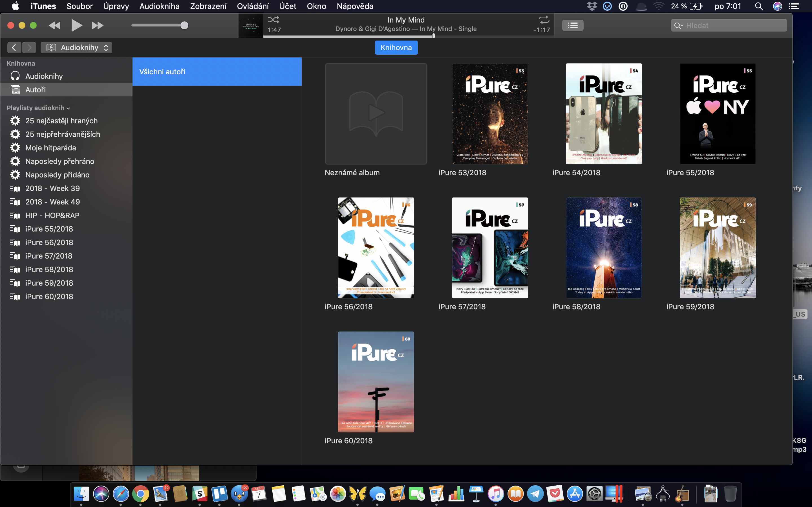812x507 pixels.
Task: Rewind to the previous track
Action: (55, 25)
